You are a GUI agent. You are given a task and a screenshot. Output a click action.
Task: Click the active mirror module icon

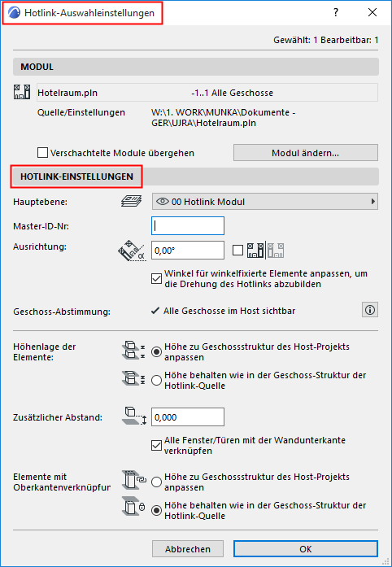255,251
